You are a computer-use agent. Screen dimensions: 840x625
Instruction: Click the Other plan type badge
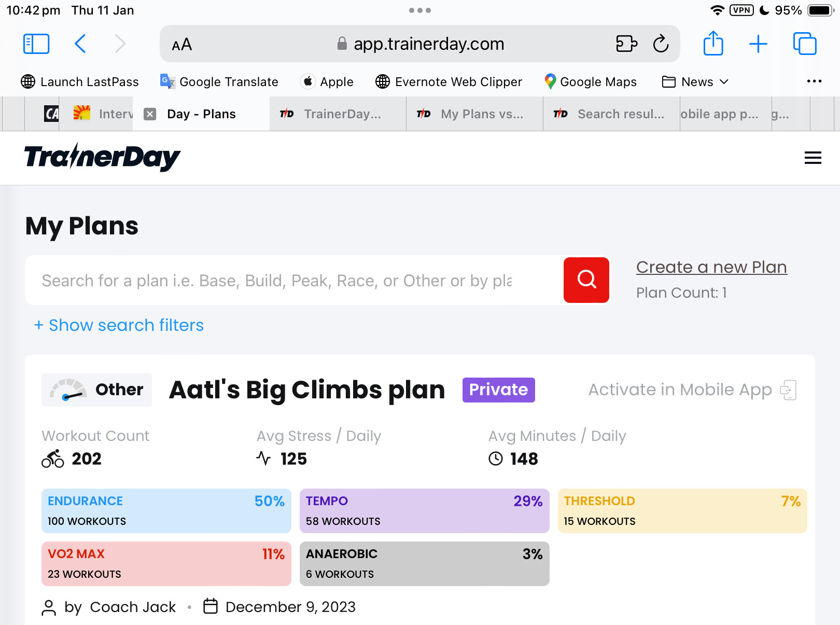96,390
